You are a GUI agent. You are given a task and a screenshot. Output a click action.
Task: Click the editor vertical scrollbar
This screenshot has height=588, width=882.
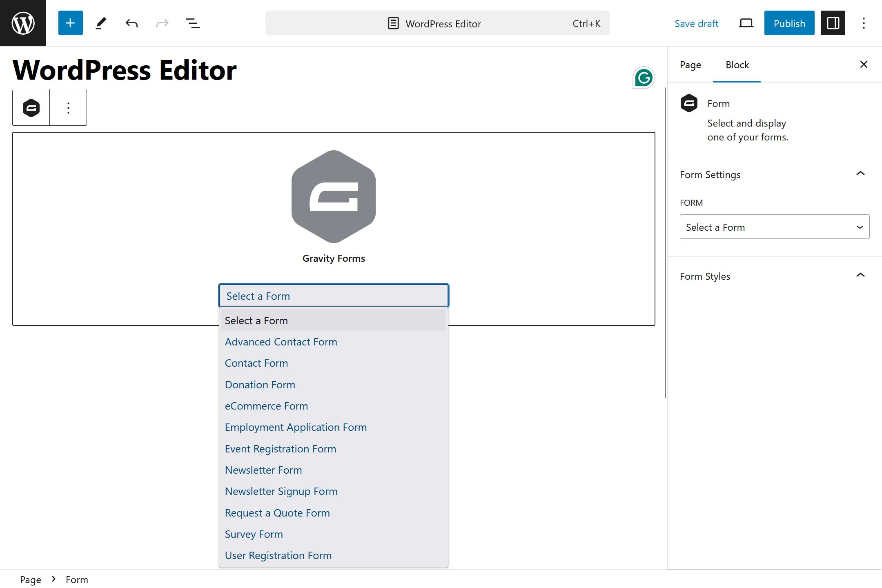[x=665, y=243]
